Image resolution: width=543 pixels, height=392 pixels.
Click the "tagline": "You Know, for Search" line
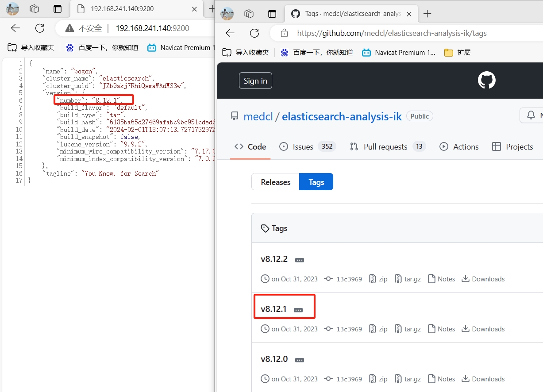tap(100, 173)
